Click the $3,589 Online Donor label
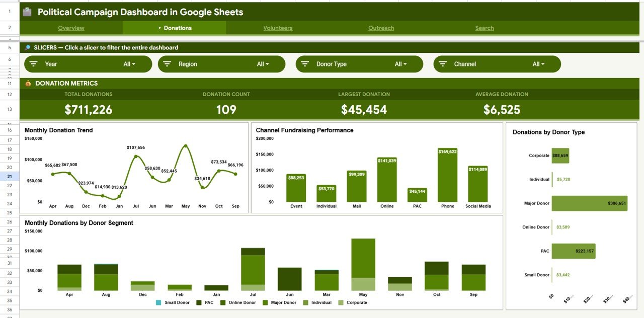Screen dimensions: 644x318 pos(563,227)
